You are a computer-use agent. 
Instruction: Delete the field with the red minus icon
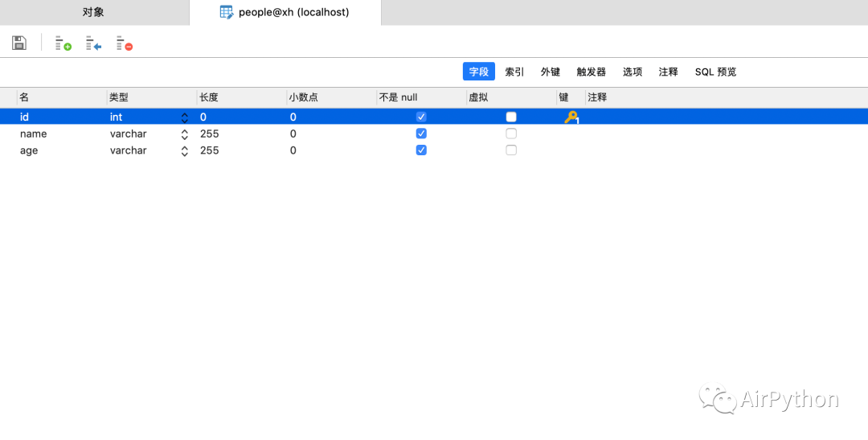pos(125,43)
